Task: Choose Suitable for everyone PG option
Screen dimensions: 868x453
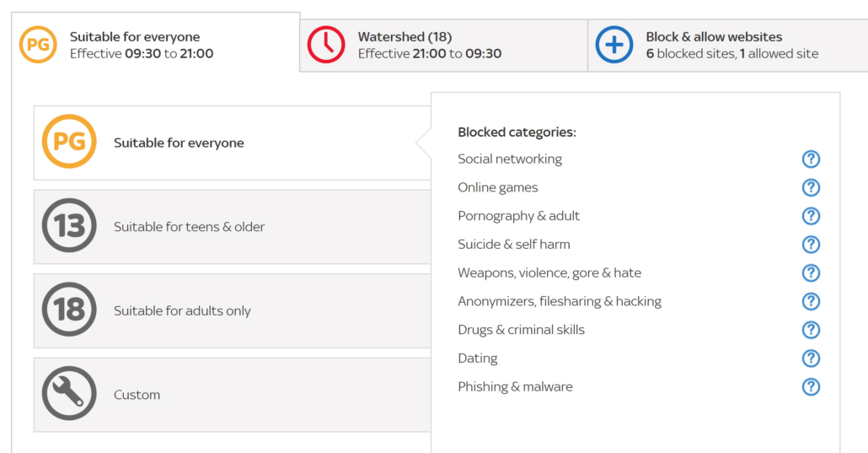Action: (233, 143)
